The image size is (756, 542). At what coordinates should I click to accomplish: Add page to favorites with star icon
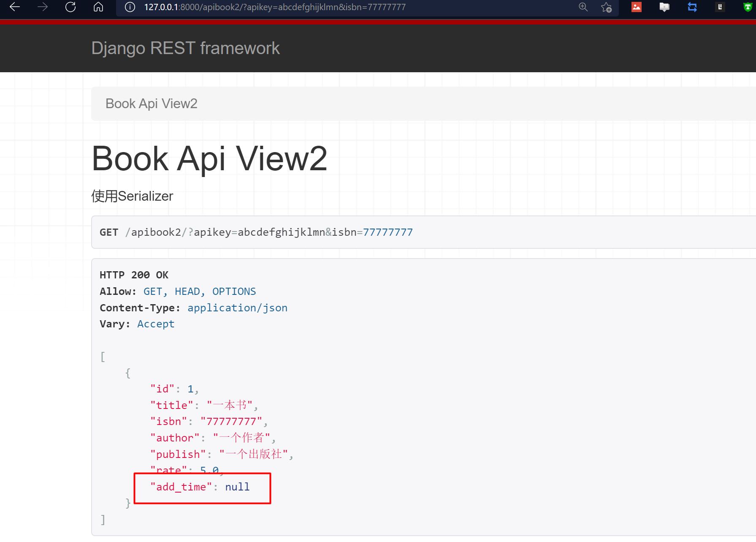[606, 7]
